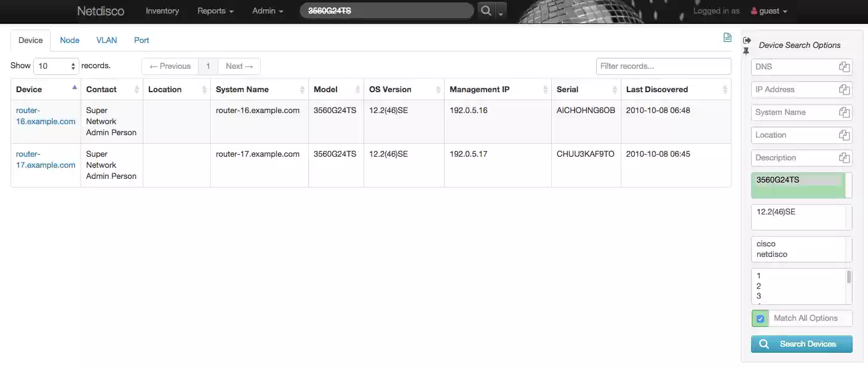Open the router-17.example.com device link
This screenshot has height=370, width=868.
(45, 159)
